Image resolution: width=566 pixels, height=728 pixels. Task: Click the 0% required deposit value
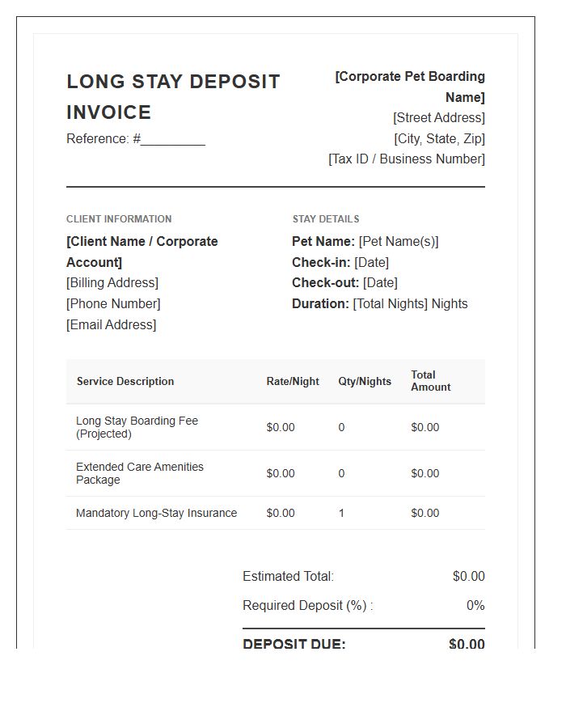click(475, 605)
